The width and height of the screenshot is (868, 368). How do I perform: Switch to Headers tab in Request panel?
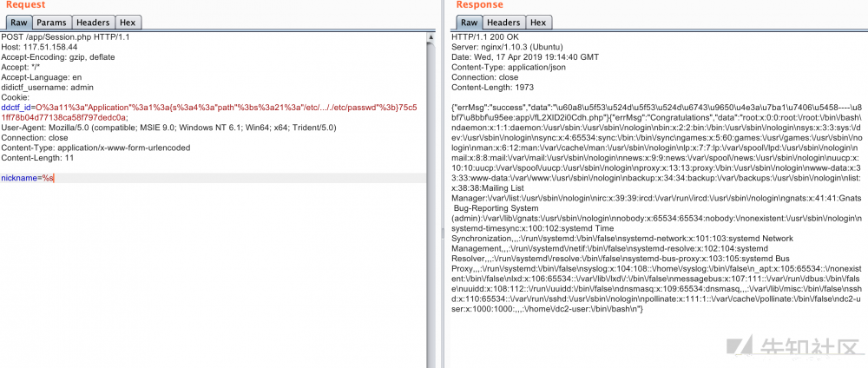coord(93,23)
